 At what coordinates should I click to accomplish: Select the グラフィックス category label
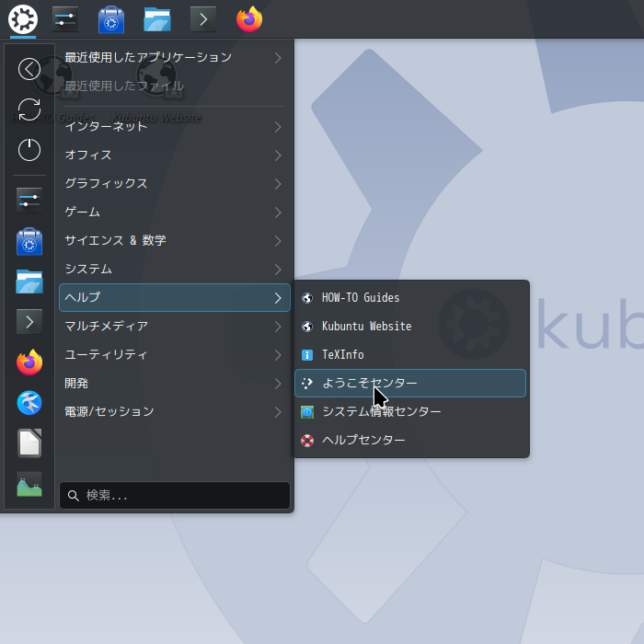pyautogui.click(x=106, y=183)
